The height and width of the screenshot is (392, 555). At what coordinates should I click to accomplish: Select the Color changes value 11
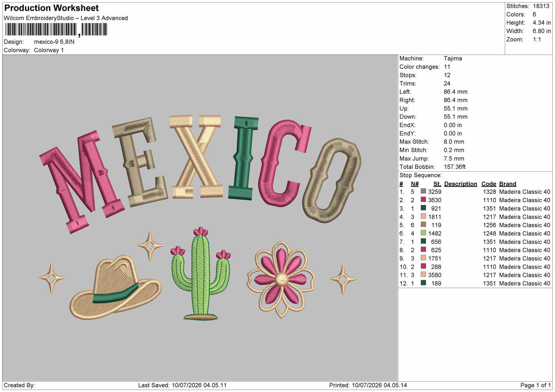point(447,67)
